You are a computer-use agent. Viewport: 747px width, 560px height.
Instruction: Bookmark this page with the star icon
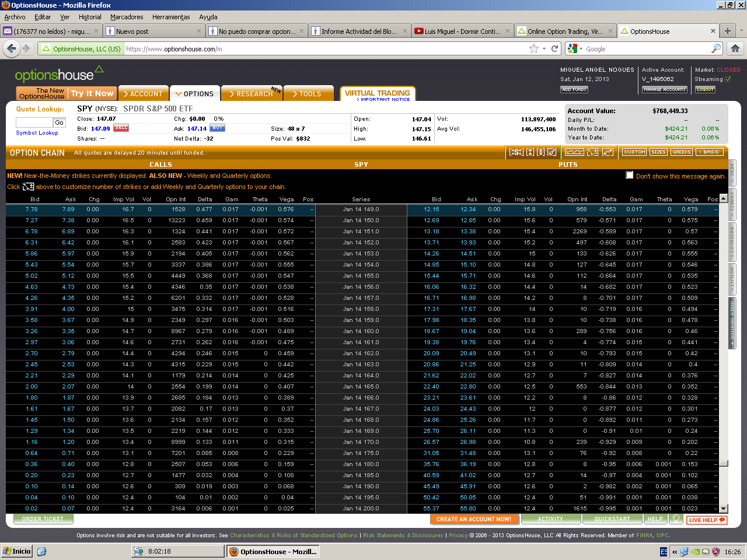pos(533,48)
